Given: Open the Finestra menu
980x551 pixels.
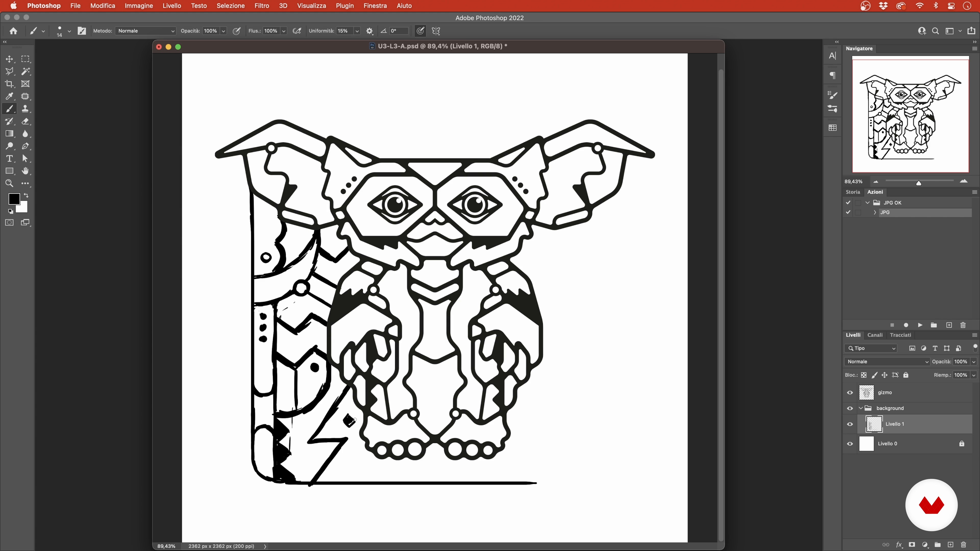Looking at the screenshot, I should coord(375,6).
